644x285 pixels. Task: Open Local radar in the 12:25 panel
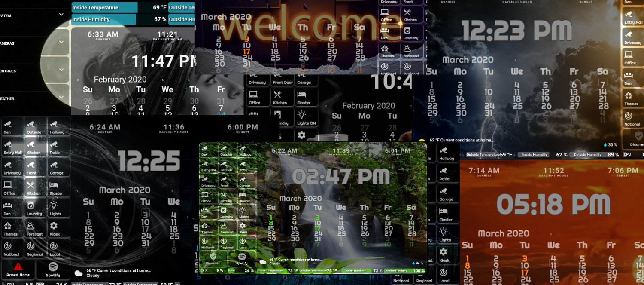pyautogui.click(x=58, y=249)
